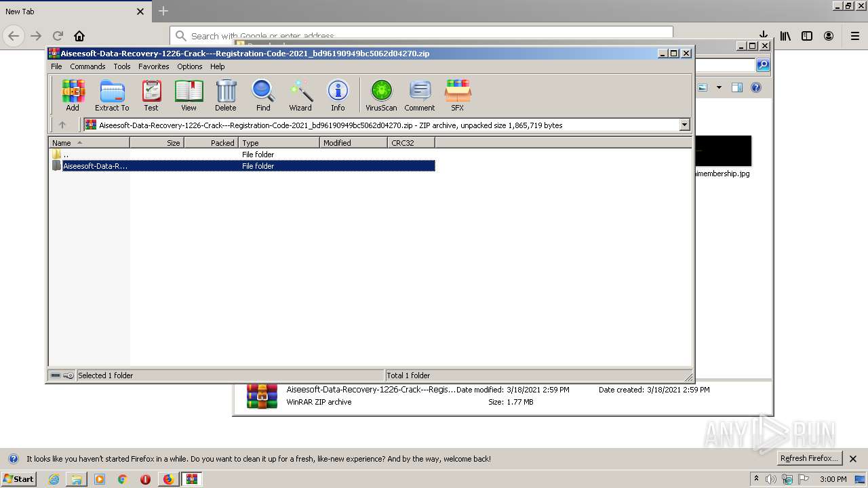868x488 pixels.
Task: Open a new Firefox tab with plus
Action: [163, 11]
